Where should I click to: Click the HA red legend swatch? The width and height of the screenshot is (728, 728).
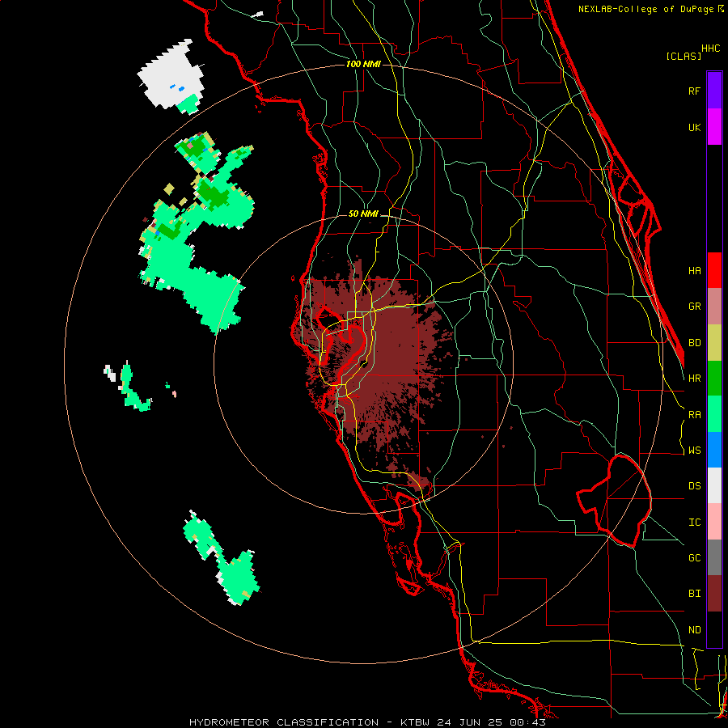point(714,270)
